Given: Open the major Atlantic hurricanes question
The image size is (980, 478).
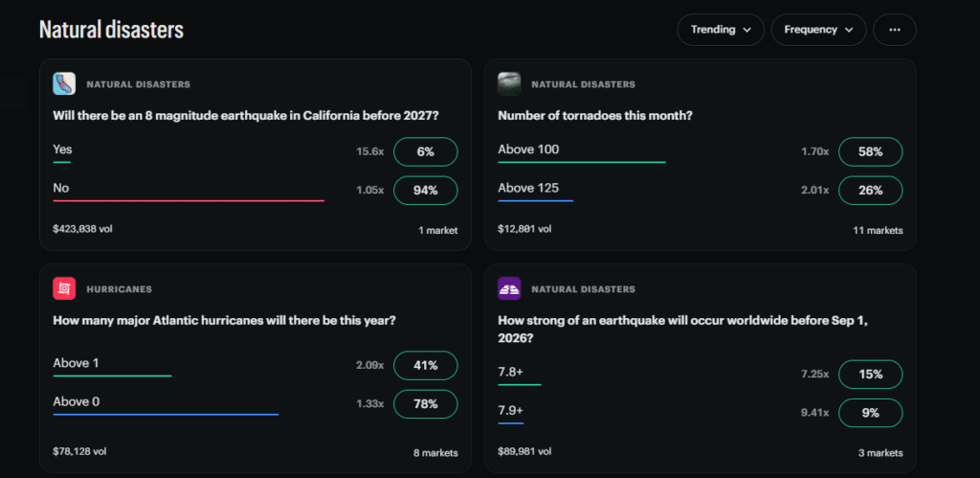Looking at the screenshot, I should pyautogui.click(x=224, y=320).
